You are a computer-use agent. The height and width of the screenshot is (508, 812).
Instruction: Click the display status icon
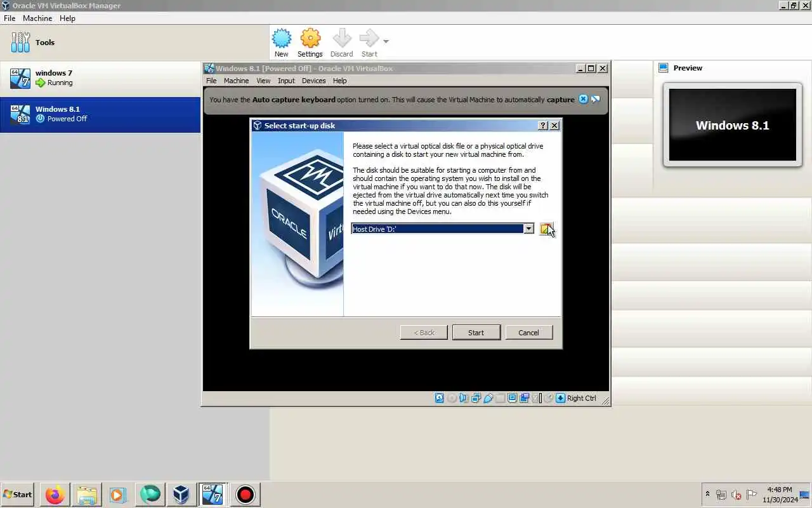tap(512, 398)
